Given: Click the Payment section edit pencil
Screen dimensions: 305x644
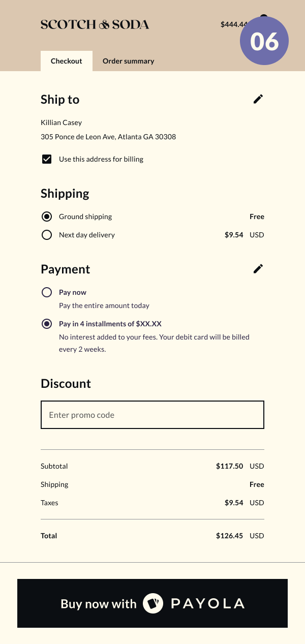Looking at the screenshot, I should tap(258, 269).
